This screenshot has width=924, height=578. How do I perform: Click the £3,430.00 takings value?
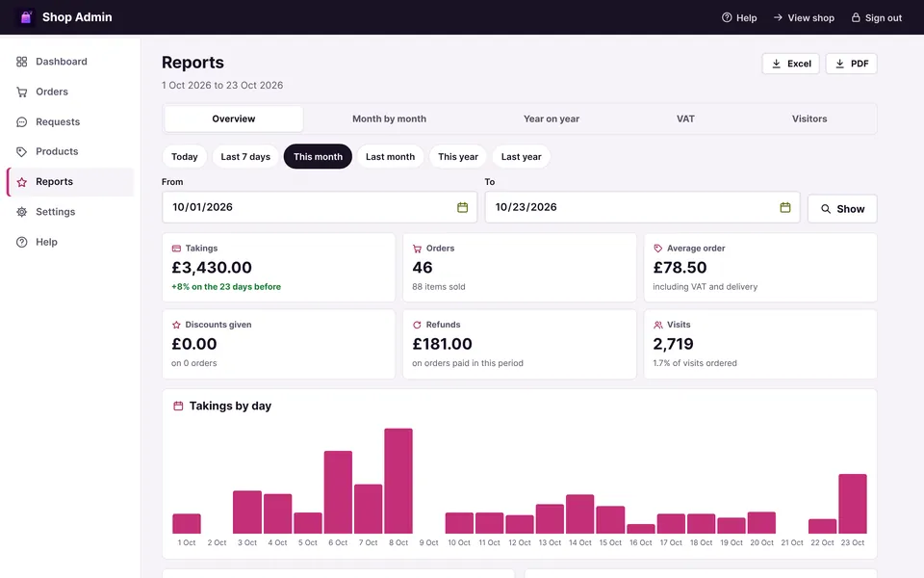pos(212,268)
